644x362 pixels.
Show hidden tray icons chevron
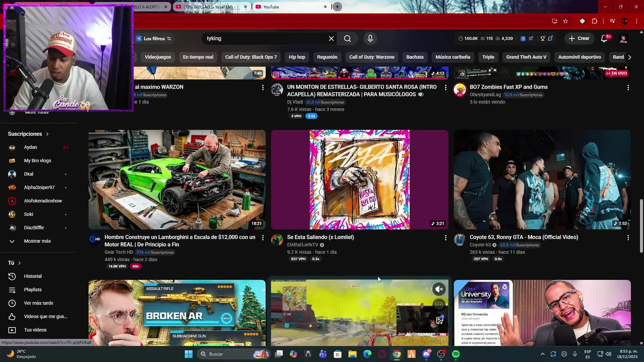click(x=542, y=354)
